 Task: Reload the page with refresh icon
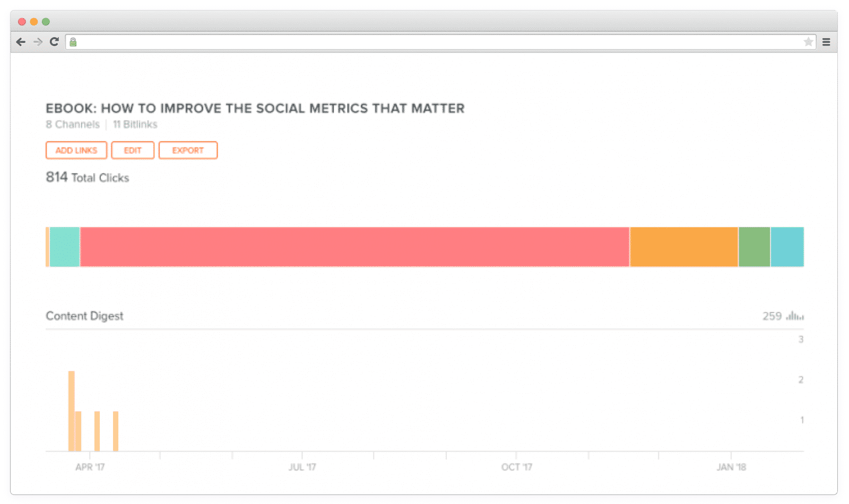(54, 42)
